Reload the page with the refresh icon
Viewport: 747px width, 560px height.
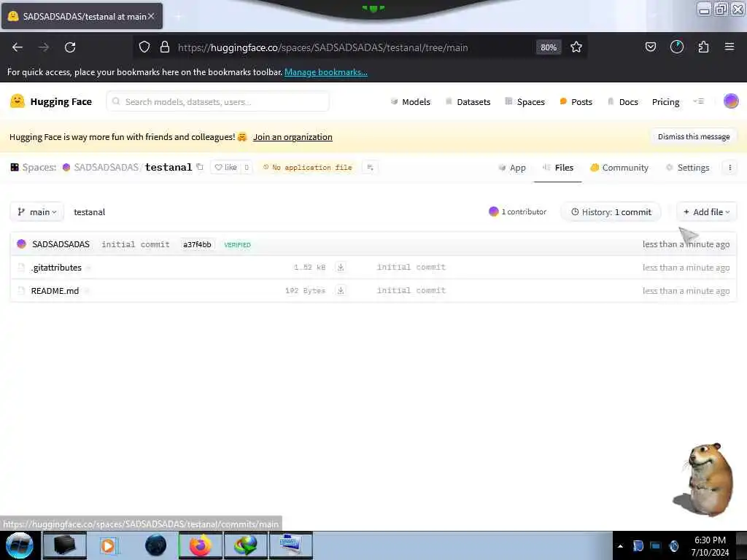point(70,47)
